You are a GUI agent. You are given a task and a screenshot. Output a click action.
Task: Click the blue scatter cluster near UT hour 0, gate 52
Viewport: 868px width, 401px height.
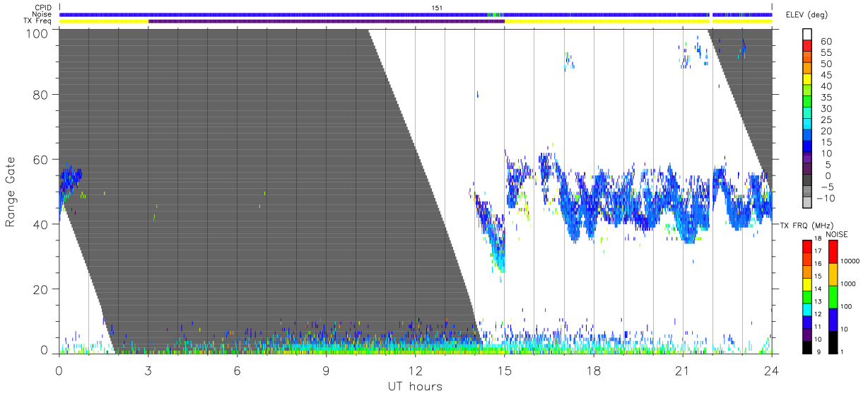pos(70,180)
